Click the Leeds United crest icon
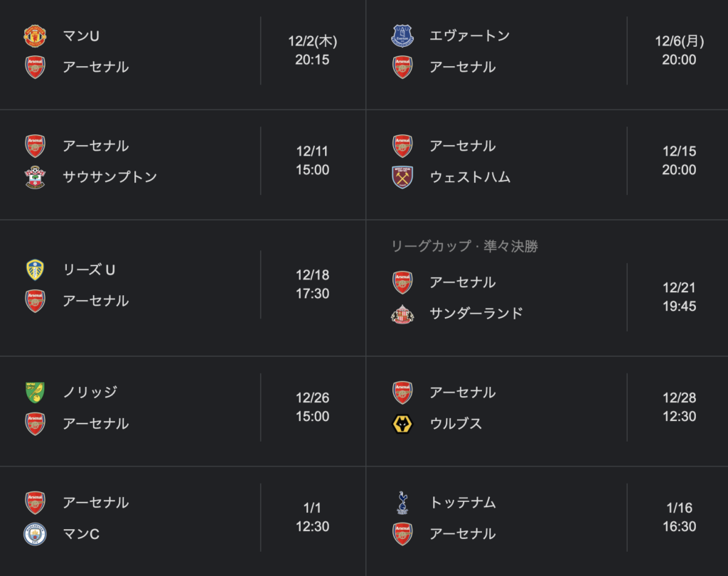This screenshot has width=728, height=576. tap(35, 270)
